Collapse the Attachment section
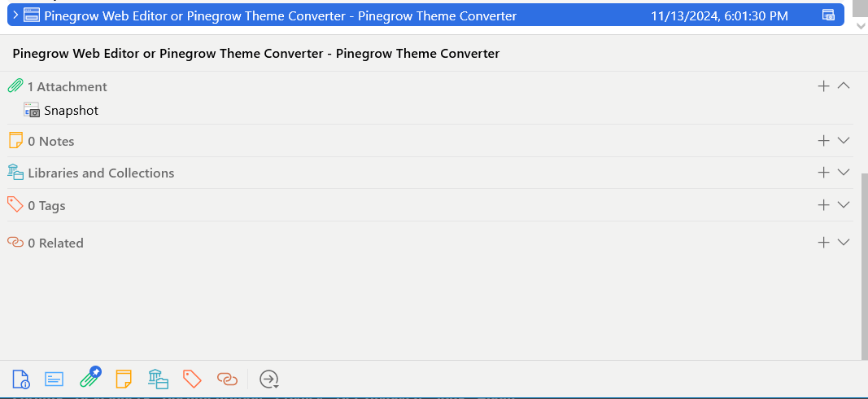 (844, 85)
